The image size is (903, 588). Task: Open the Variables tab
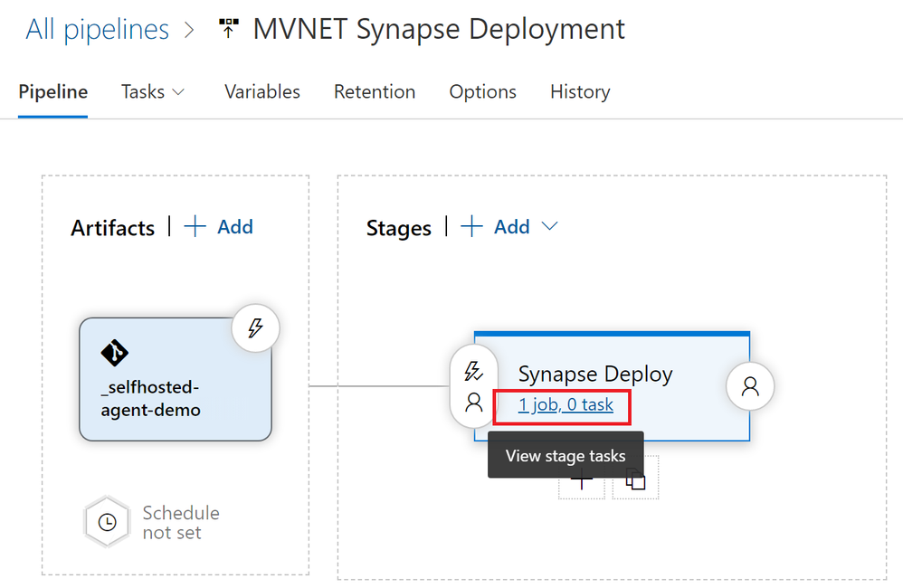[262, 92]
